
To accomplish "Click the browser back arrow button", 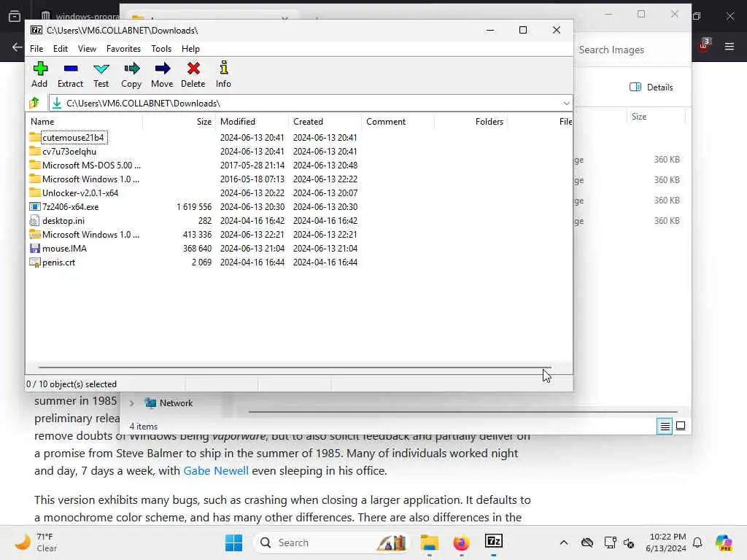I will (18, 47).
